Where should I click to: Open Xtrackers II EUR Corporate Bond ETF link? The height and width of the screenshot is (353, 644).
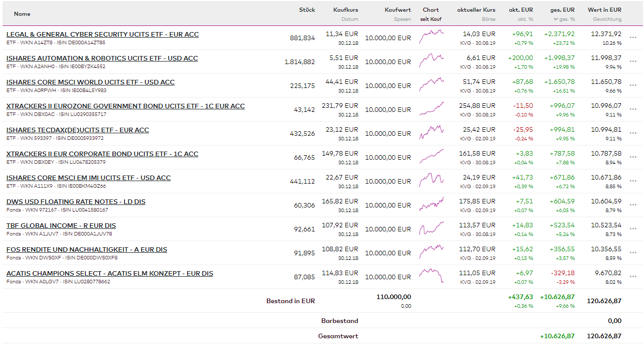(102, 154)
